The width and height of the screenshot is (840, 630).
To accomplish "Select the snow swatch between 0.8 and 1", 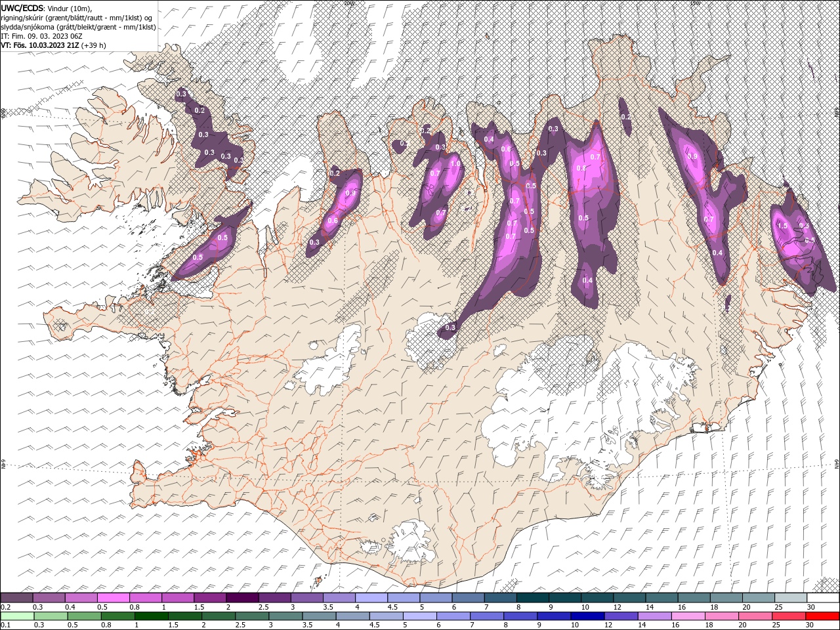I will pos(145,598).
